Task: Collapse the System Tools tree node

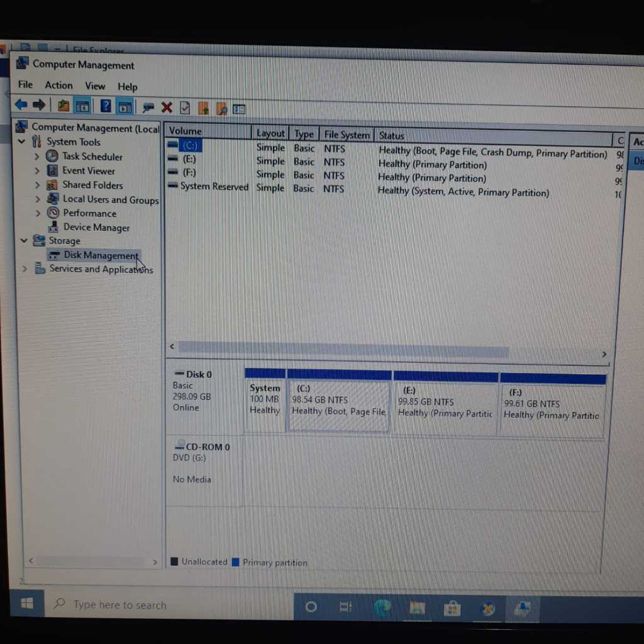Action: tap(22, 142)
